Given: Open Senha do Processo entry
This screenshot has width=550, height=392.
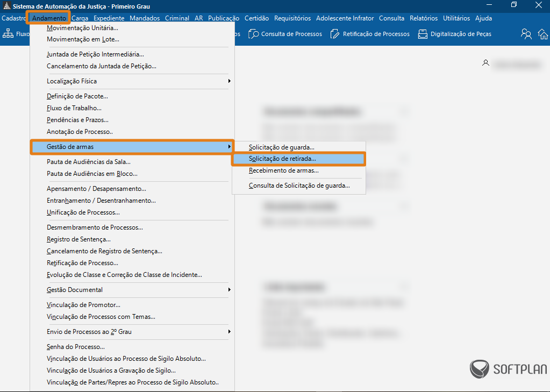Looking at the screenshot, I should pos(76,347).
